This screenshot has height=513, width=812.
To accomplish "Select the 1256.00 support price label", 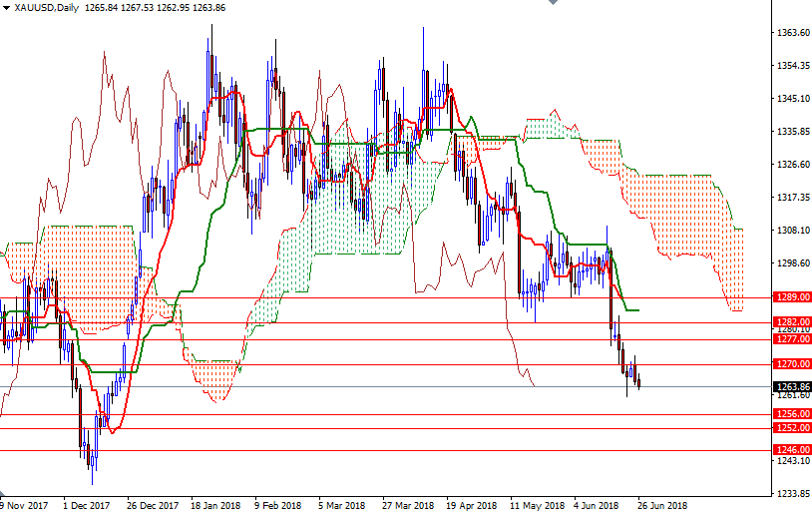I will pos(790,414).
